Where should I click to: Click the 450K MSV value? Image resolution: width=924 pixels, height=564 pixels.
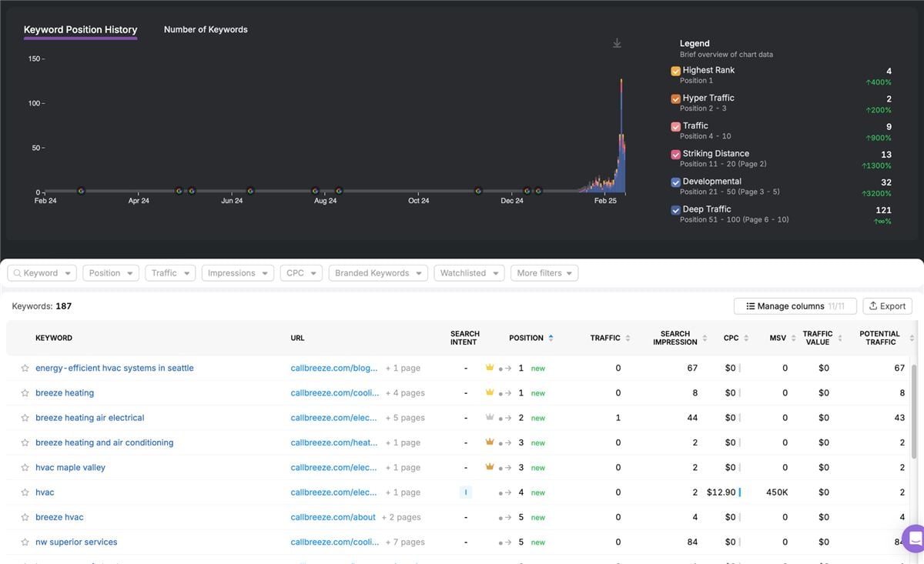point(776,492)
